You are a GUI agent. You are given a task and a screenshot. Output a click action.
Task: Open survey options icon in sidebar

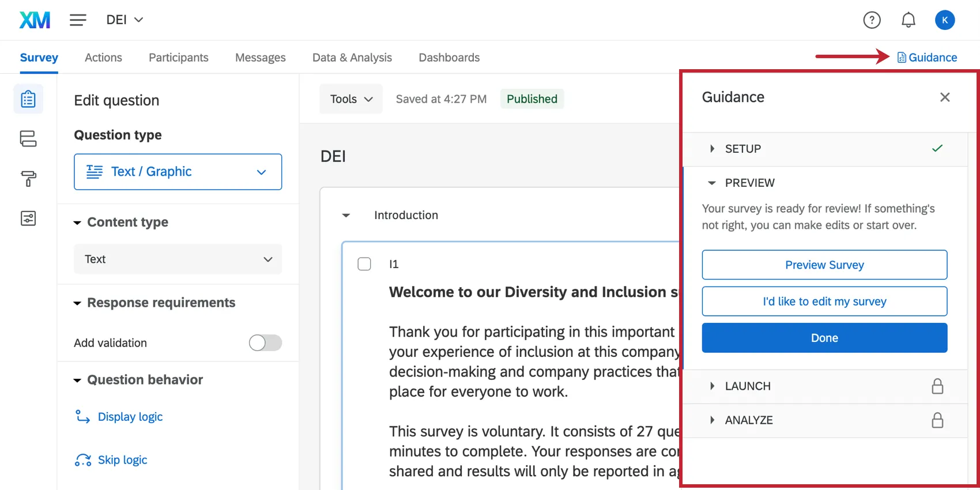point(28,218)
